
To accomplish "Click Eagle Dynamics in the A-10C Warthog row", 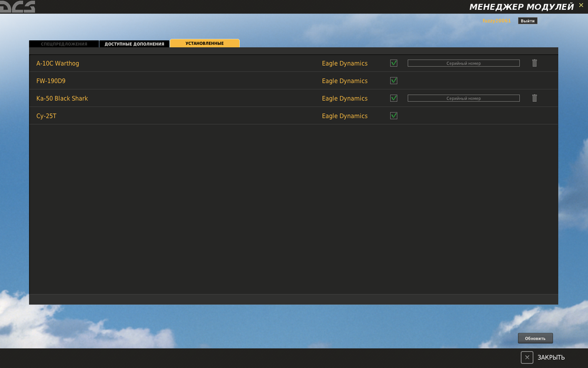I will (x=345, y=64).
